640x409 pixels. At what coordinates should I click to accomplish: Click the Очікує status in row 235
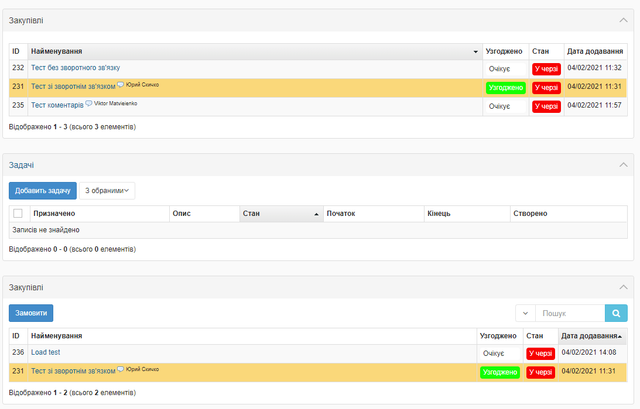pos(499,107)
